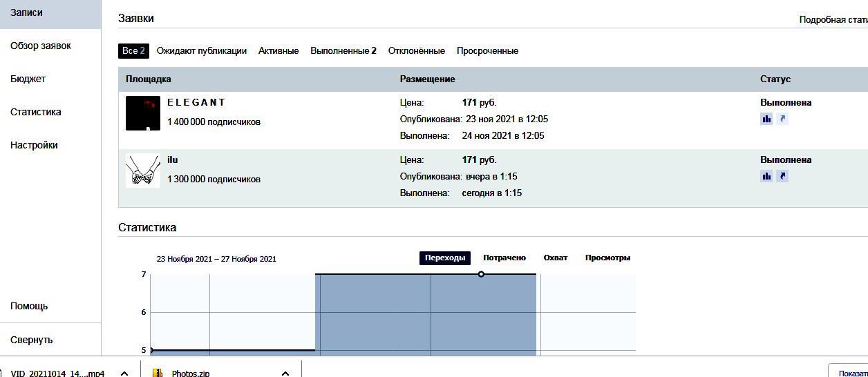This screenshot has height=377, width=868.
Task: Open Бюджет in the sidebar
Action: point(28,79)
